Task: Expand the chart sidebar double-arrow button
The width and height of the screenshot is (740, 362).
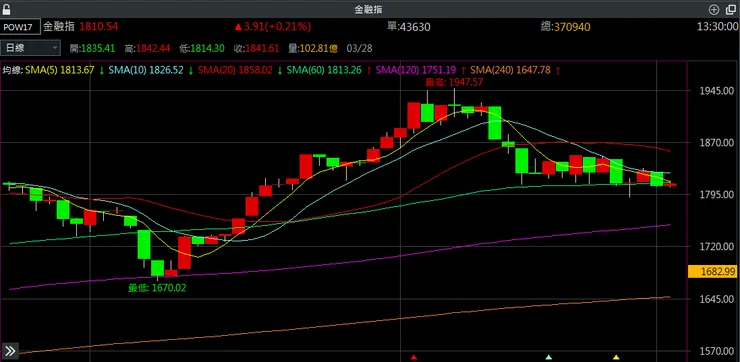Action: pyautogui.click(x=9, y=351)
